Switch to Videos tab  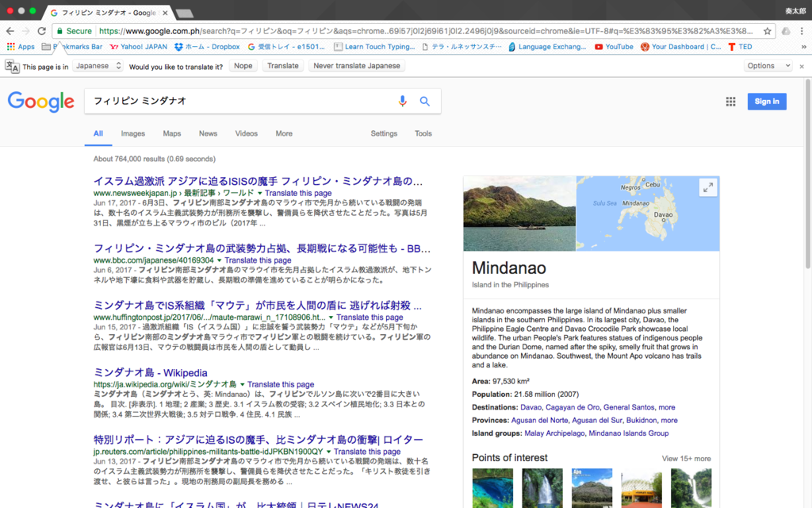[x=247, y=133]
